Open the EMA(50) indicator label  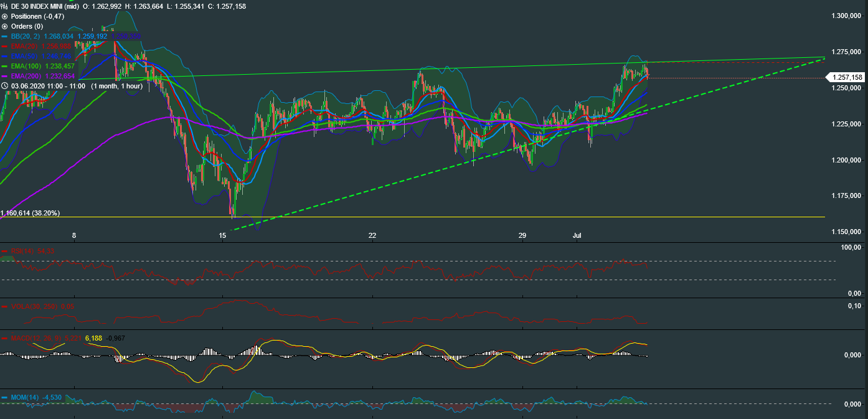point(25,56)
